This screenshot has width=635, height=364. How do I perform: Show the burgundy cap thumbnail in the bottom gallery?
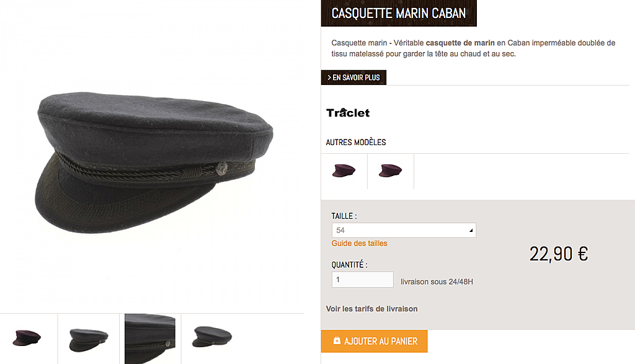point(27,338)
